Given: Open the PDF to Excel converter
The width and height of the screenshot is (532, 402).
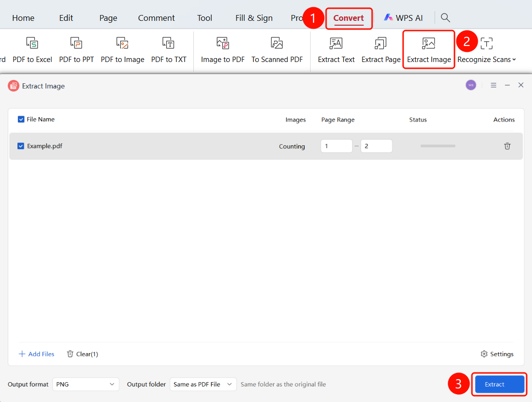Looking at the screenshot, I should click(x=32, y=50).
